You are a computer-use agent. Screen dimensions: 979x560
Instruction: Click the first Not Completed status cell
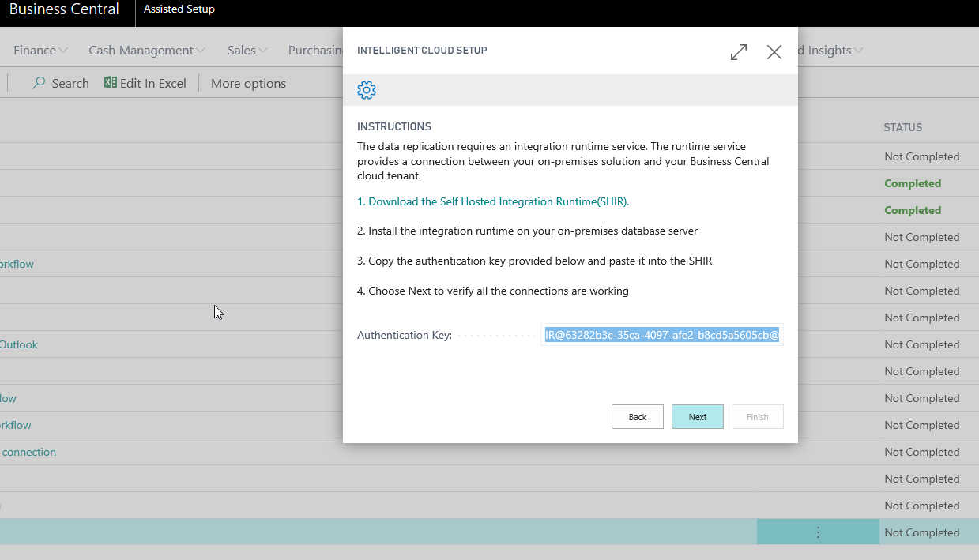922,156
